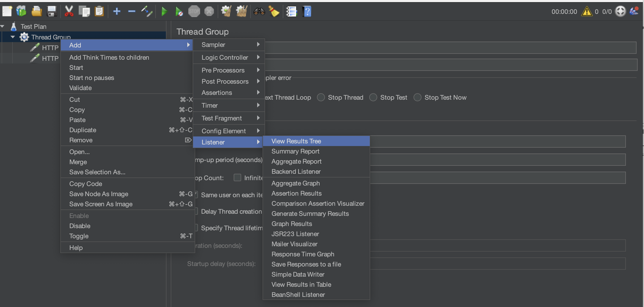Click the broom Reset Search icon

click(x=274, y=11)
